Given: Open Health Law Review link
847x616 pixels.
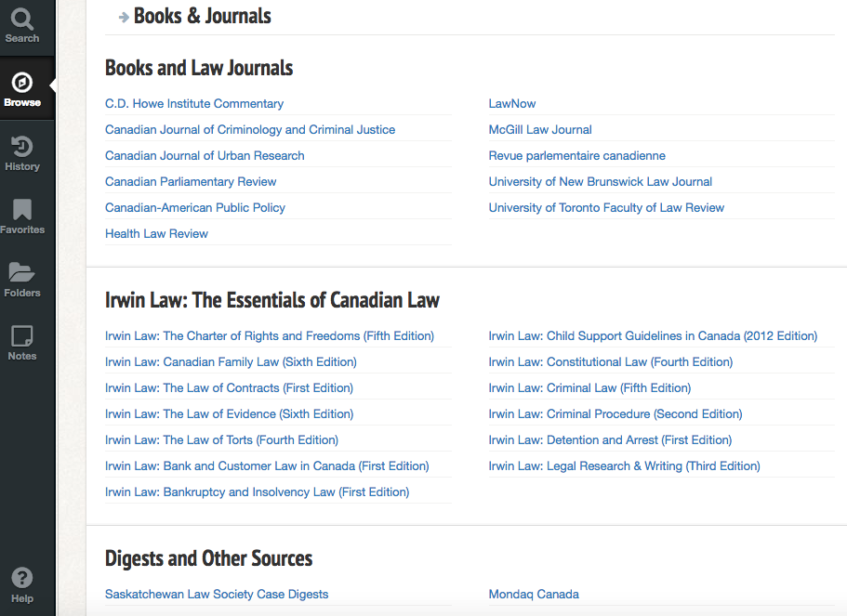Looking at the screenshot, I should coord(156,234).
